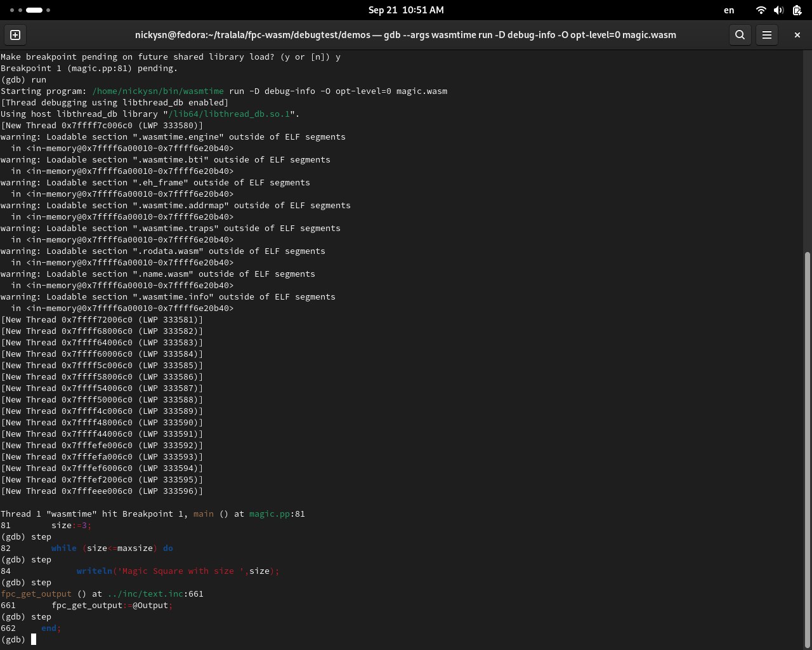The image size is (812, 650).
Task: Open the GNOME Activities workspace indicator
Action: click(30, 10)
